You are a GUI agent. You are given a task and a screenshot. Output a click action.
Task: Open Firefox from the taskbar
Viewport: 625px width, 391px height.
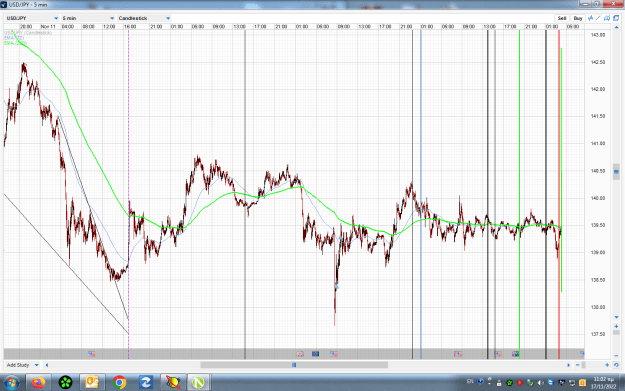39,383
